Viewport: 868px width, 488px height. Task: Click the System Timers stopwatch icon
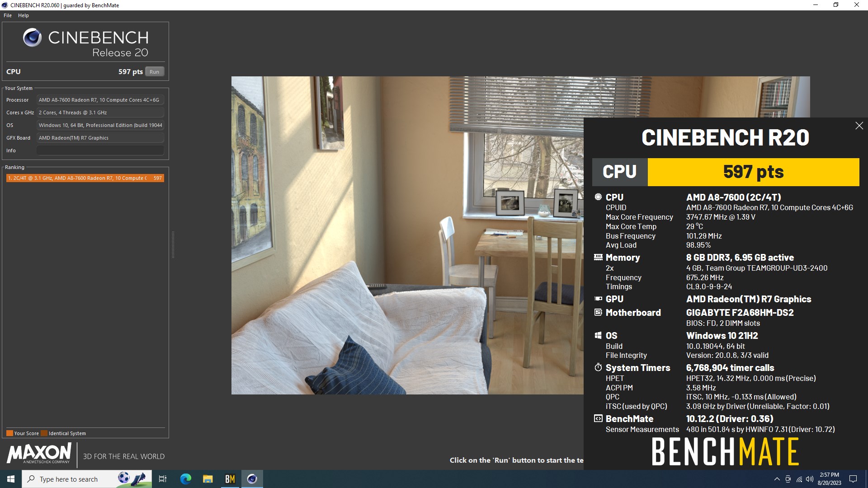598,367
